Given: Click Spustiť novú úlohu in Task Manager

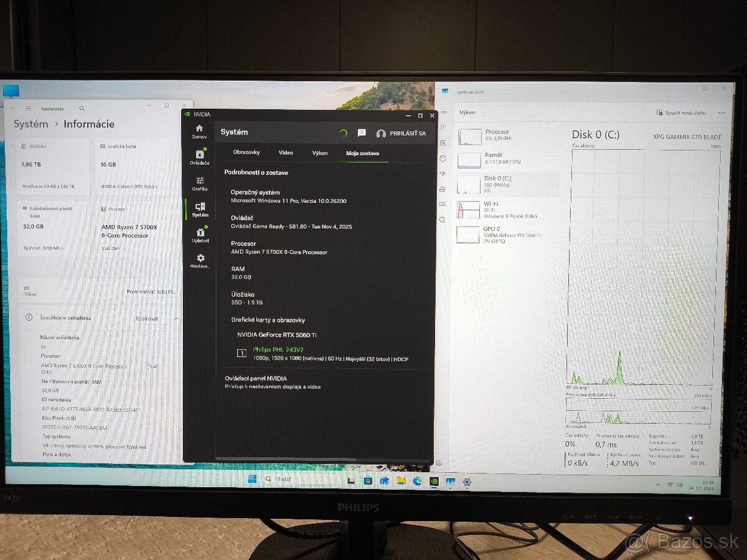Looking at the screenshot, I should coord(680,112).
